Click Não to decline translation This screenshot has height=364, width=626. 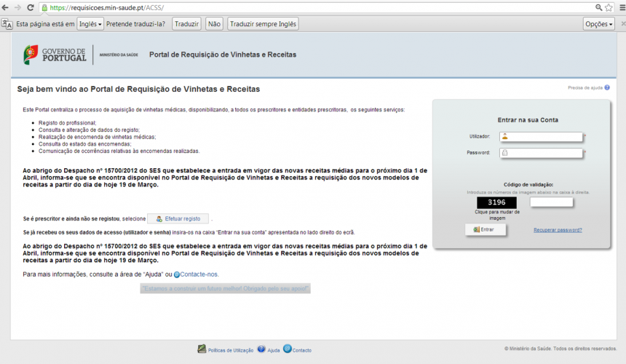(x=214, y=24)
